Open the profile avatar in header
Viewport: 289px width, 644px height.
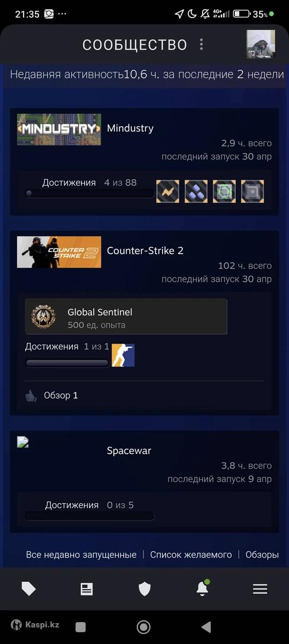(261, 44)
